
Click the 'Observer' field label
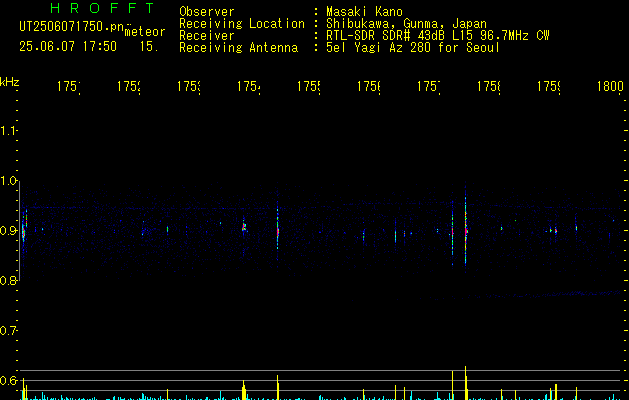[x=207, y=12]
